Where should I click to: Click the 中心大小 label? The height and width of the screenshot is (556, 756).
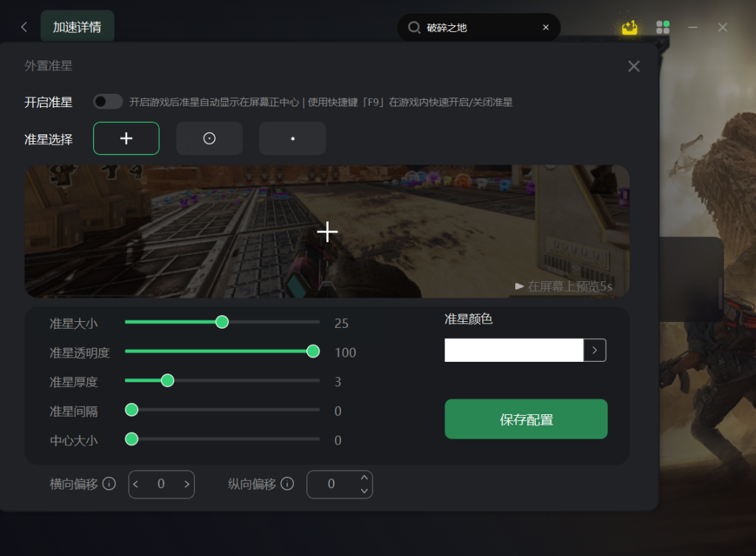(74, 441)
